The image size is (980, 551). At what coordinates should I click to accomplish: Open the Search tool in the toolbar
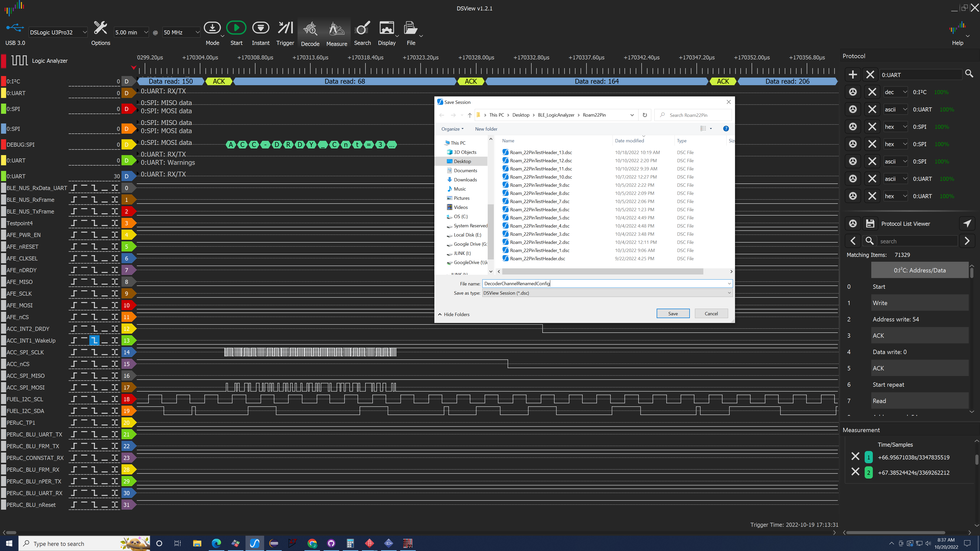point(362,32)
